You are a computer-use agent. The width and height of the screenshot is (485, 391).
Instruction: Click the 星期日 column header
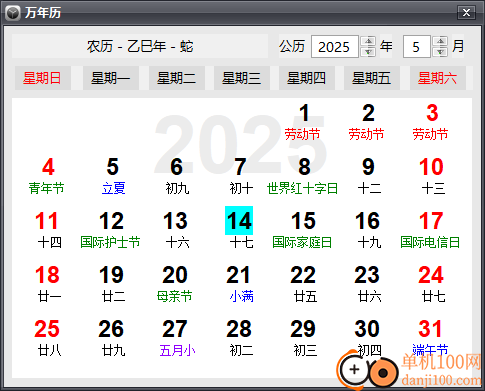pyautogui.click(x=43, y=78)
